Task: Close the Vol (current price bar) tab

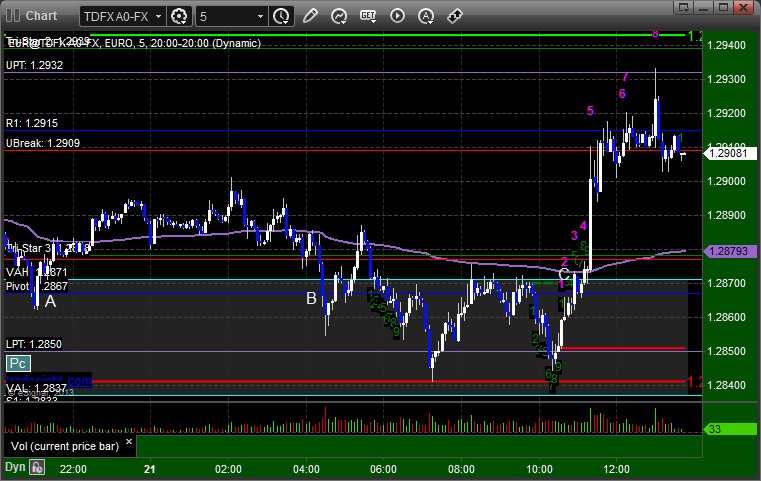Action: click(129, 442)
